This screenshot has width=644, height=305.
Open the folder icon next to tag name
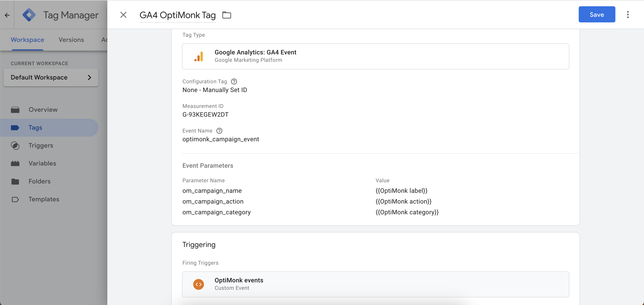tap(227, 15)
